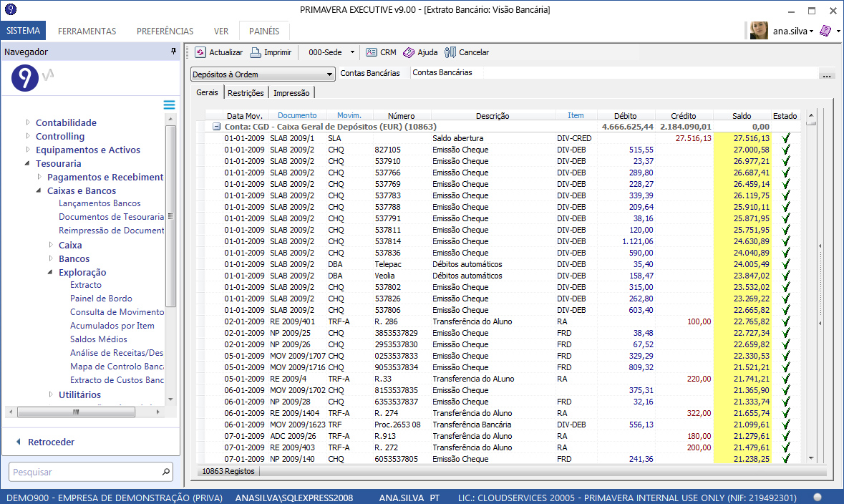The width and height of the screenshot is (844, 504).
Task: Open the FERRAMENTAS menu
Action: coord(87,31)
